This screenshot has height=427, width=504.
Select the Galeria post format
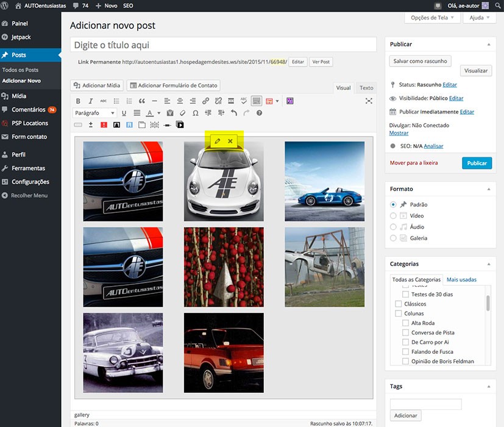tap(393, 238)
